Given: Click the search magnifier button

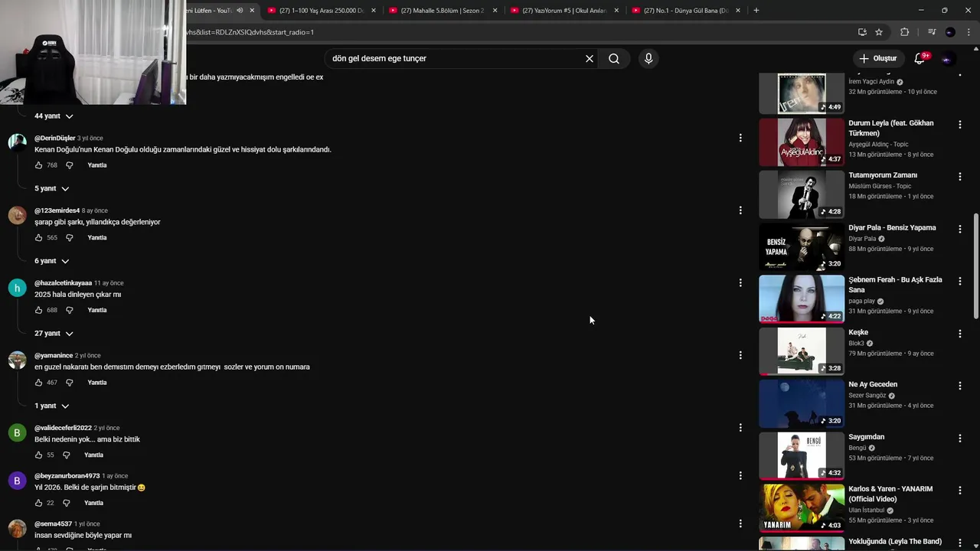Looking at the screenshot, I should (x=614, y=58).
